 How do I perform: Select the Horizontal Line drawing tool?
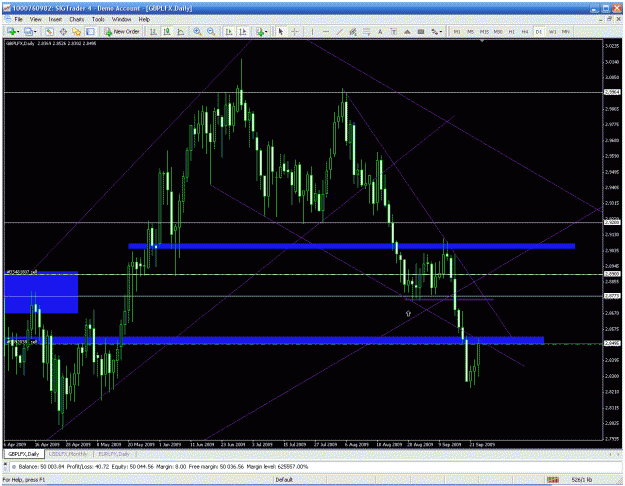(x=326, y=31)
